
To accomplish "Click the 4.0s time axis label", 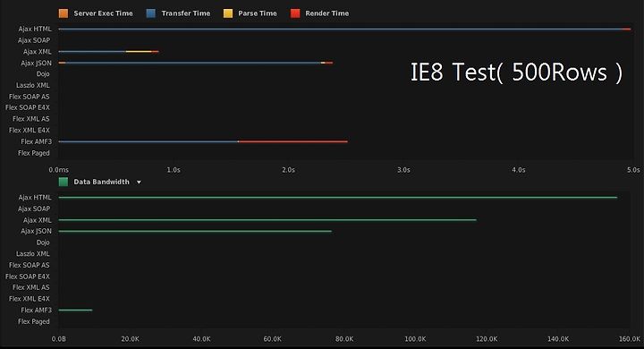I will click(x=518, y=170).
